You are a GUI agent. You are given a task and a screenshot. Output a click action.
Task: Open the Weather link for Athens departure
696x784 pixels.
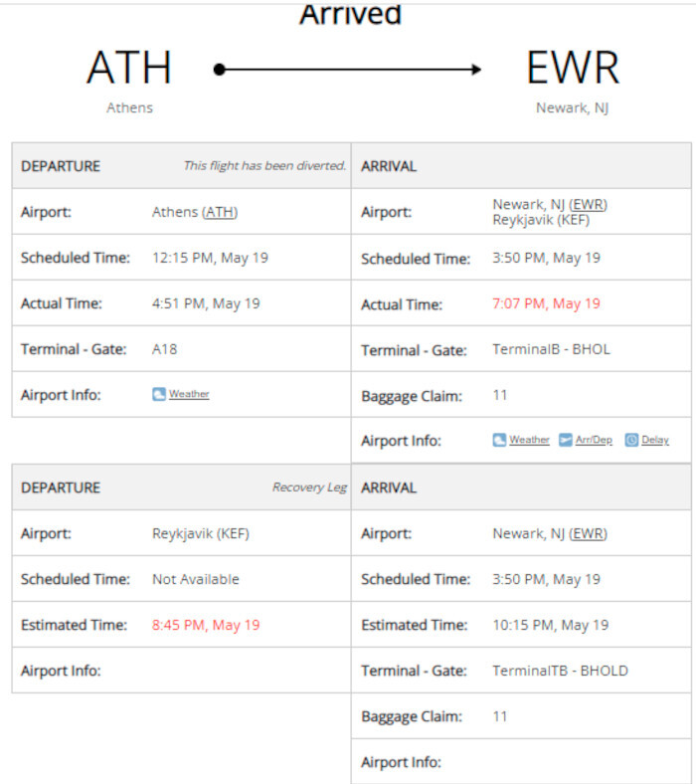(x=189, y=394)
